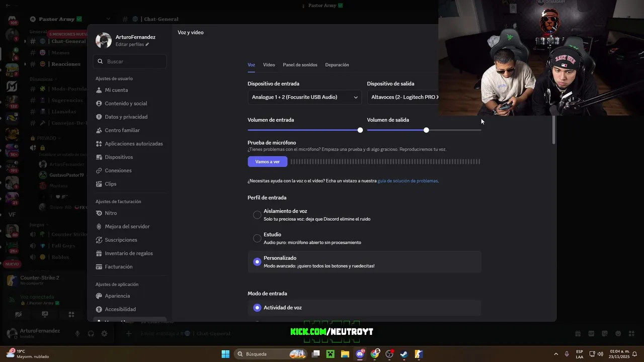Open Reacciones channel in sidebar
Screen dimensions: 644x362
(x=58, y=64)
